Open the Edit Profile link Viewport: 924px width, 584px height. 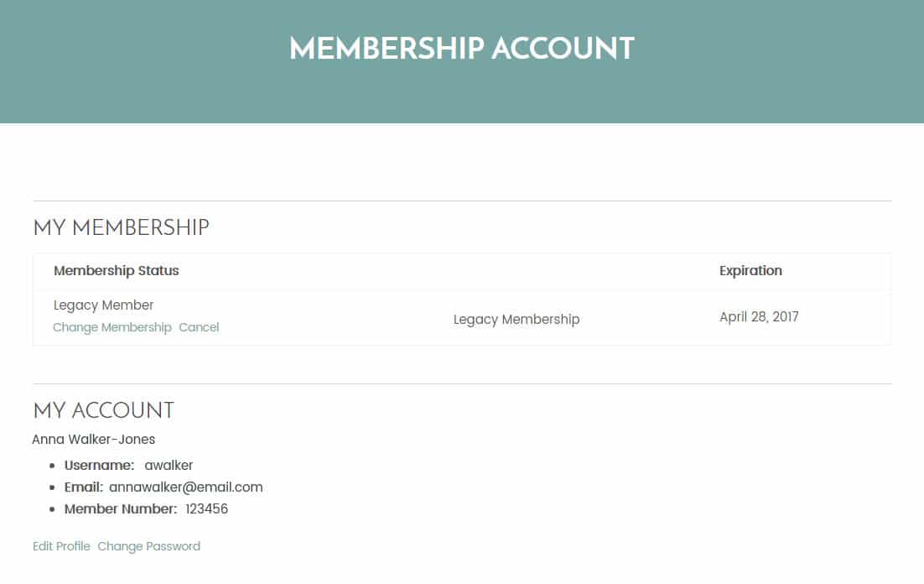click(x=61, y=546)
